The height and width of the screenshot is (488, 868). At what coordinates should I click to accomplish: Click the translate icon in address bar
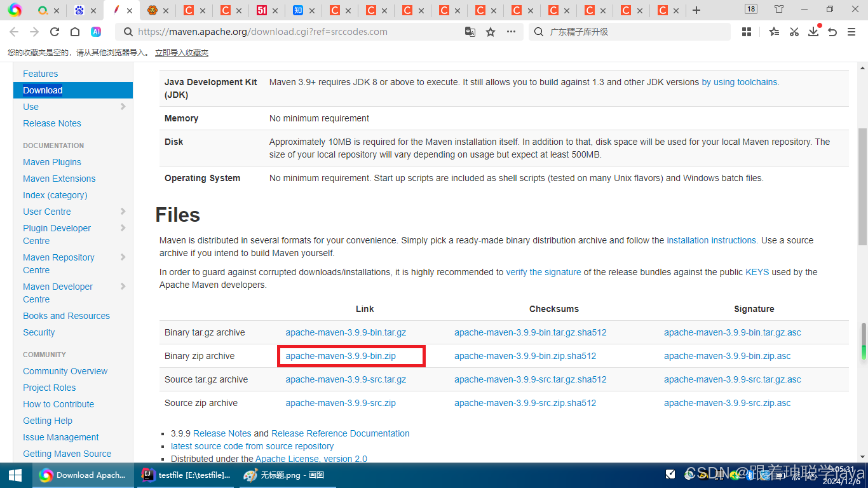coord(470,32)
